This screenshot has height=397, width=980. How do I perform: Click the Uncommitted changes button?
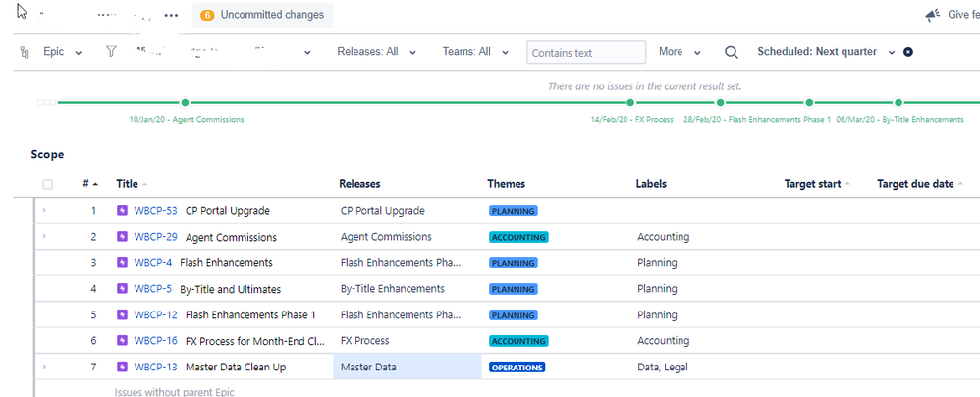click(262, 15)
